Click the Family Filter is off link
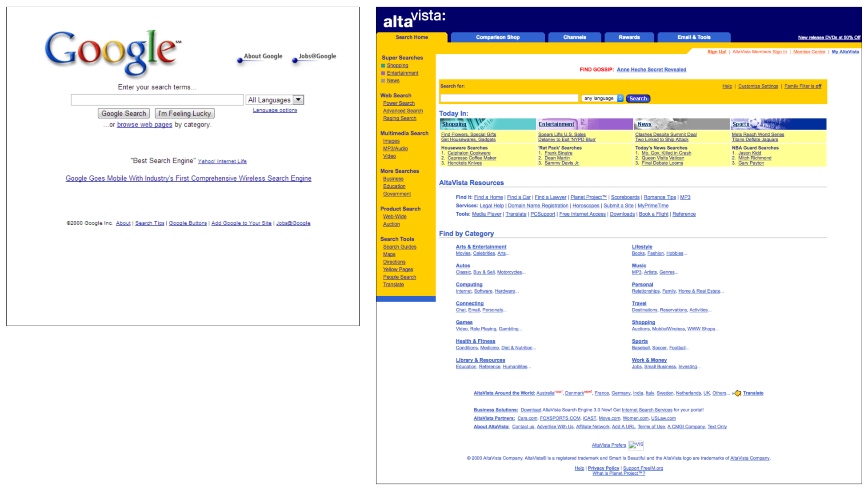Screen dimensions: 868x492 [x=802, y=86]
